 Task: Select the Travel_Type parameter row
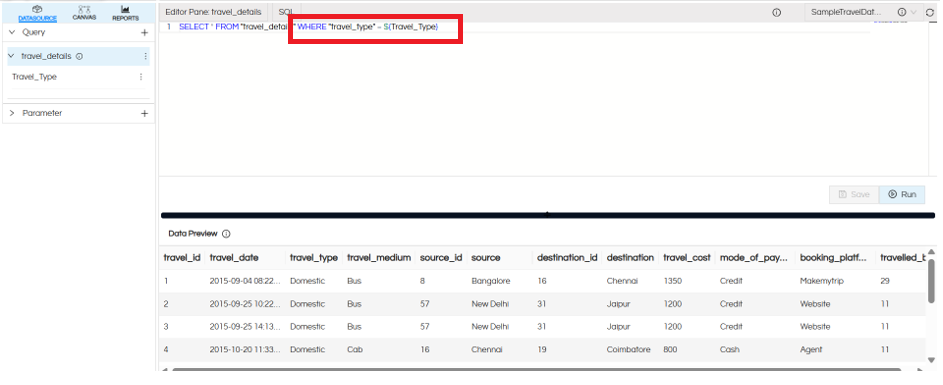pos(78,77)
